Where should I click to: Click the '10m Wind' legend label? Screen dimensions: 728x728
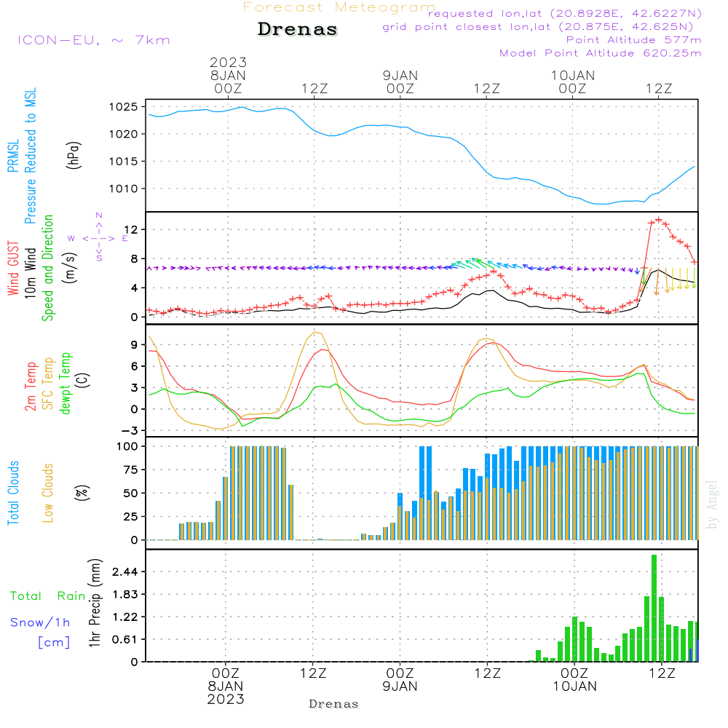(30, 273)
